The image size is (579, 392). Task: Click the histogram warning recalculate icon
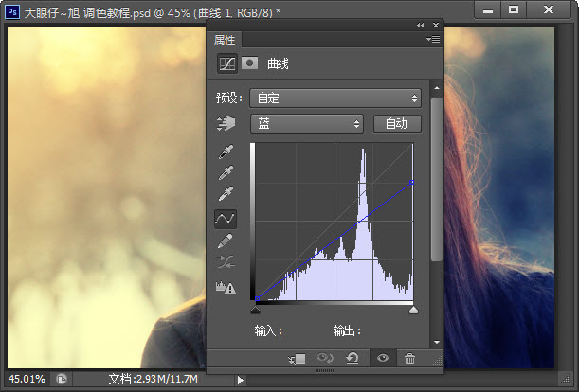tap(226, 288)
